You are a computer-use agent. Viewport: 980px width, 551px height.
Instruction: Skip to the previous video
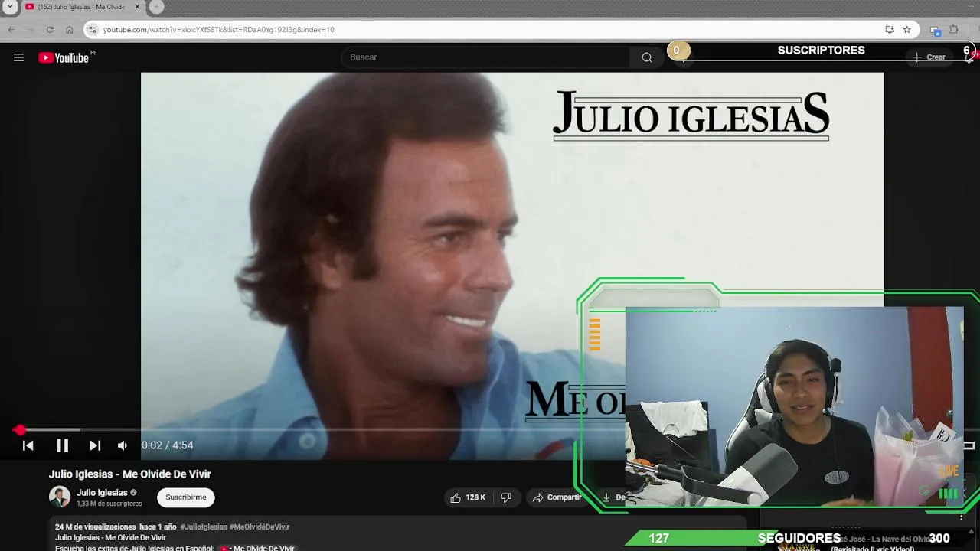[x=28, y=445]
